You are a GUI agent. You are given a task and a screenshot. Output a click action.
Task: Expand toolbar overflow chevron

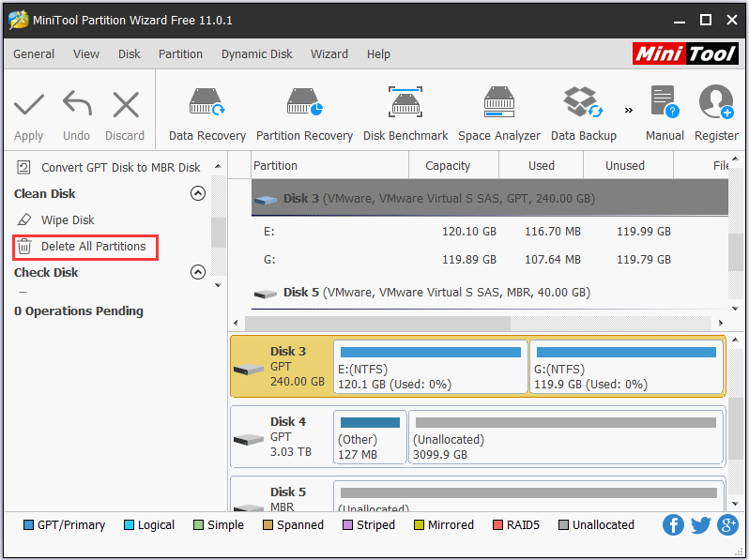(x=629, y=111)
